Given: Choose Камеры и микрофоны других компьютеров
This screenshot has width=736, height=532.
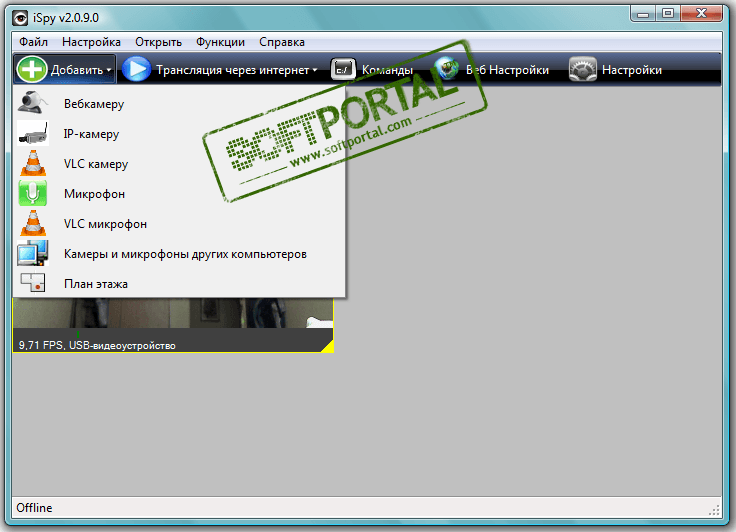Looking at the screenshot, I should tap(179, 254).
